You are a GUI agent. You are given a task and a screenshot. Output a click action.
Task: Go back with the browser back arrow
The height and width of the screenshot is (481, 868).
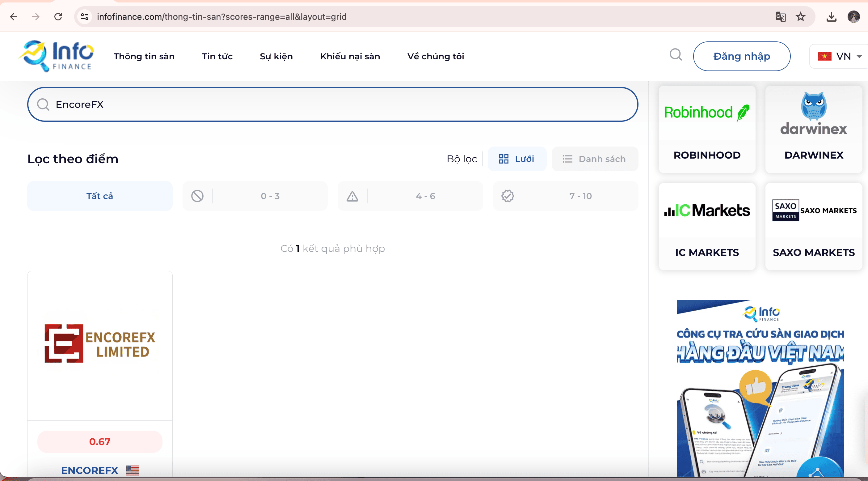(x=14, y=16)
